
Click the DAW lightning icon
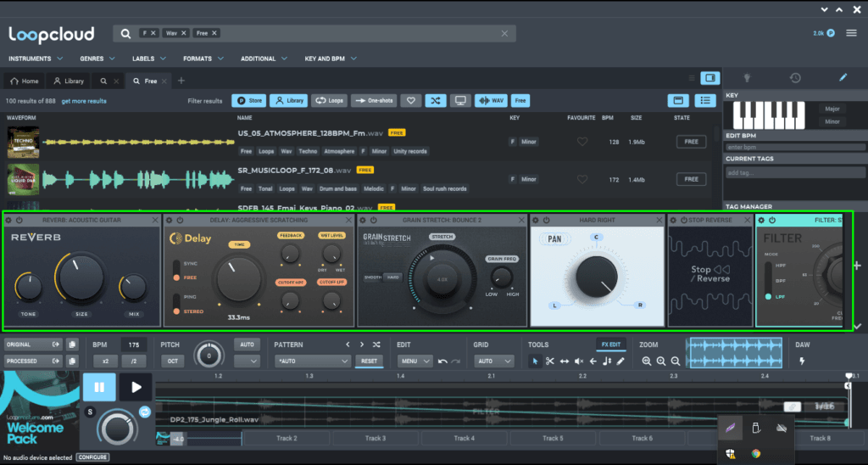(x=802, y=361)
